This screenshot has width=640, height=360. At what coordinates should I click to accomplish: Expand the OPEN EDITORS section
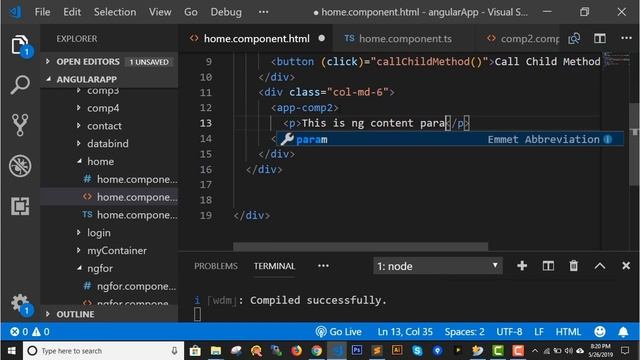click(110, 62)
